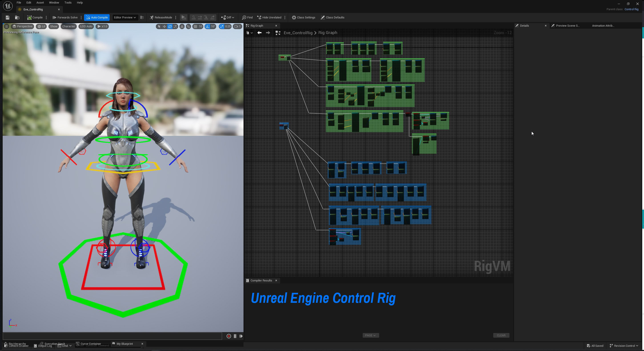Open Compile options three-dot menu

coord(46,18)
